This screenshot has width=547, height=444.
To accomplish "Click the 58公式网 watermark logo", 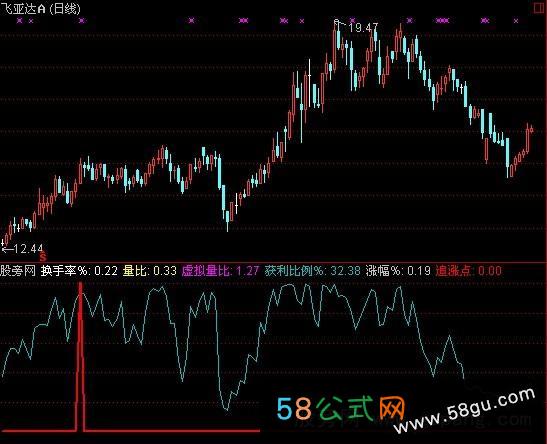I will [341, 408].
